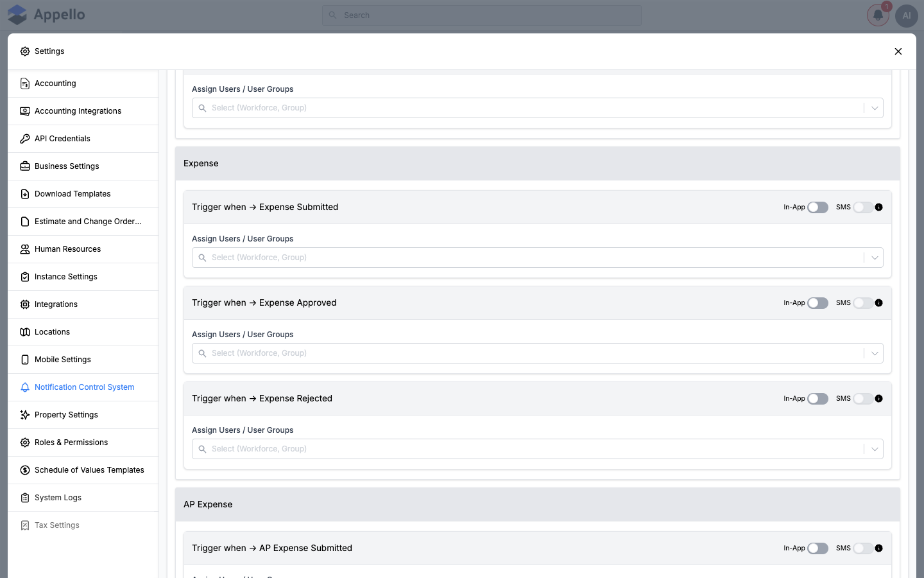Click the Property Settings sparkle icon

pyautogui.click(x=25, y=415)
